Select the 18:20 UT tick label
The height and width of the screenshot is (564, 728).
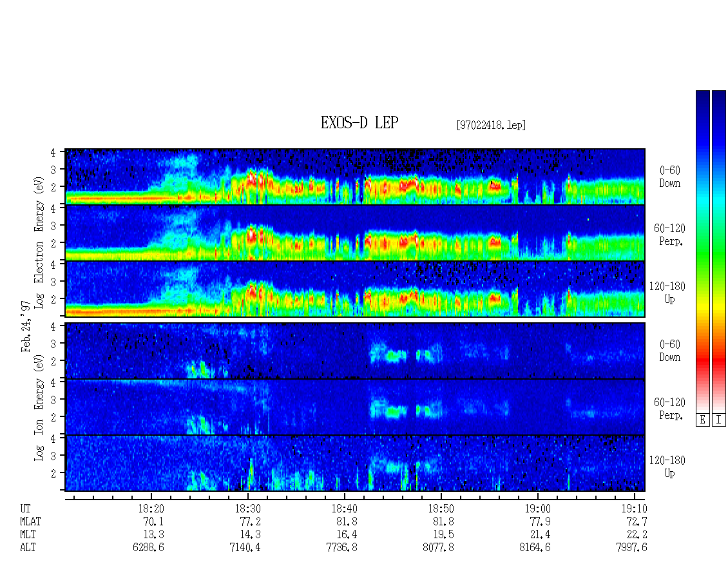click(152, 509)
